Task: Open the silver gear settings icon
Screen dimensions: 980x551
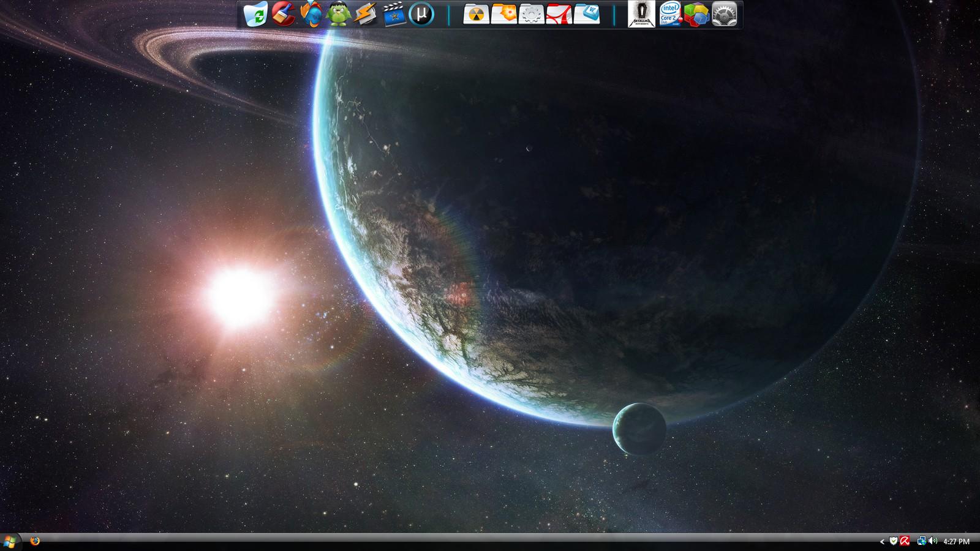Action: click(x=725, y=14)
